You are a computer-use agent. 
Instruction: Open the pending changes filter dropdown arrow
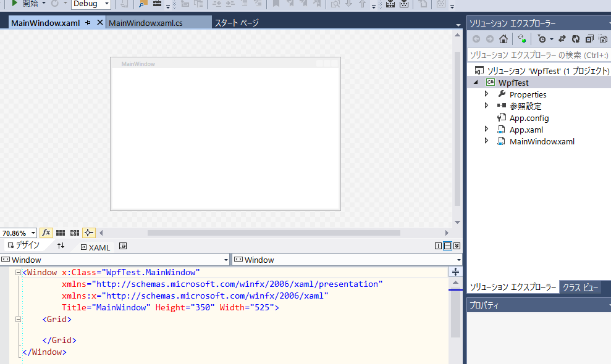551,39
